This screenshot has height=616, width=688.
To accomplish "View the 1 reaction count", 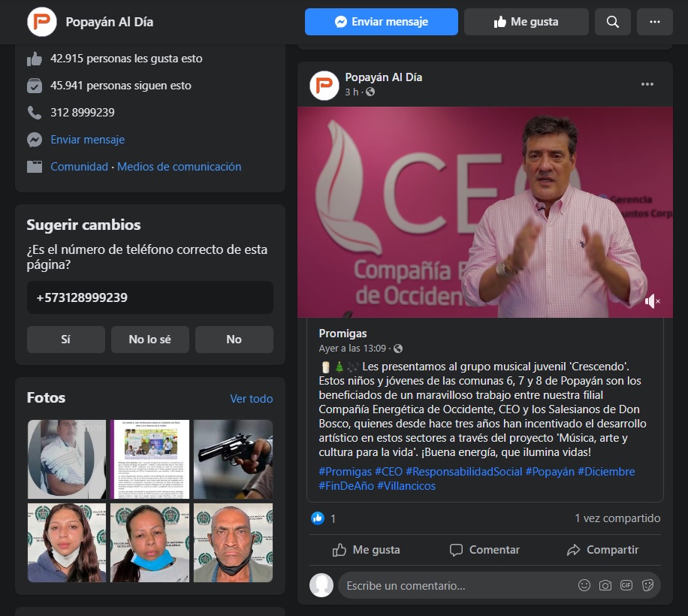I will point(333,519).
